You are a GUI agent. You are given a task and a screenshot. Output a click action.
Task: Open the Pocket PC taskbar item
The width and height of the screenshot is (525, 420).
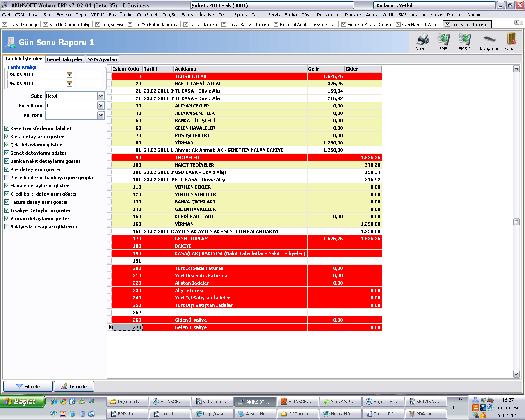click(x=383, y=414)
